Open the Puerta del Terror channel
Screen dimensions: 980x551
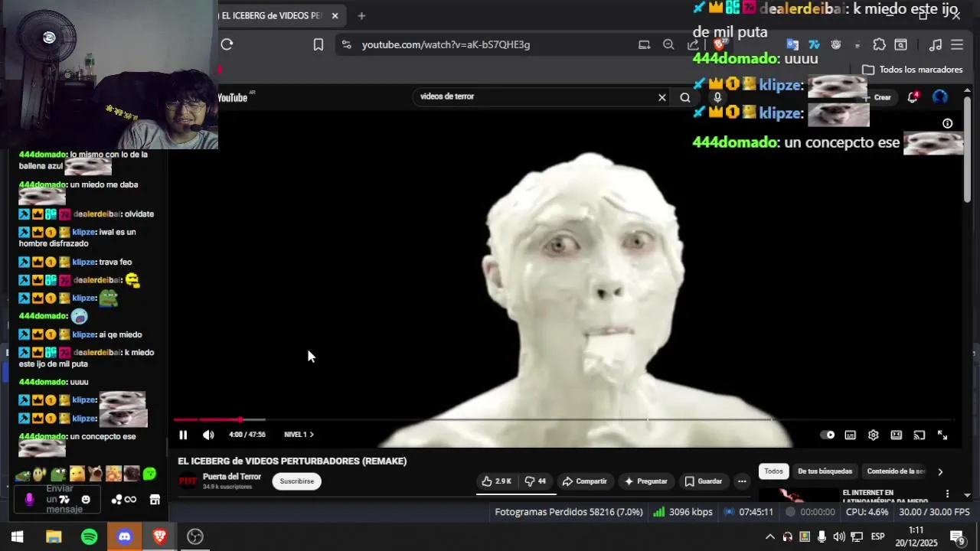click(231, 477)
